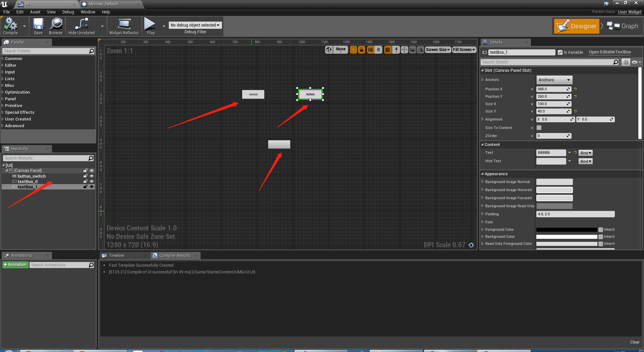The image size is (644, 352).
Task: Click the Browse toolbar icon
Action: pyautogui.click(x=56, y=26)
